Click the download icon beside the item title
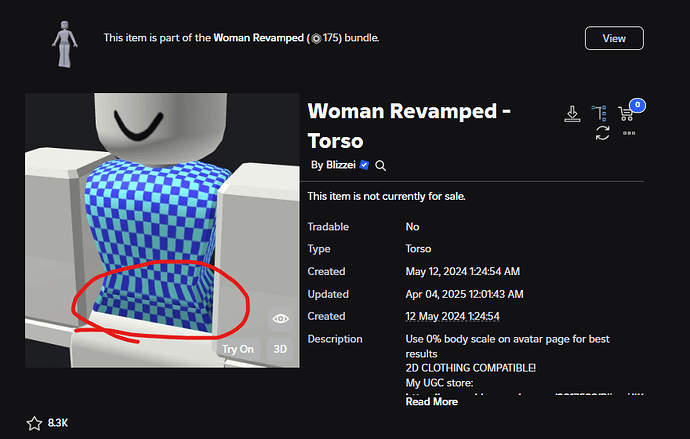Screen dimensions: 690x439 572,113
